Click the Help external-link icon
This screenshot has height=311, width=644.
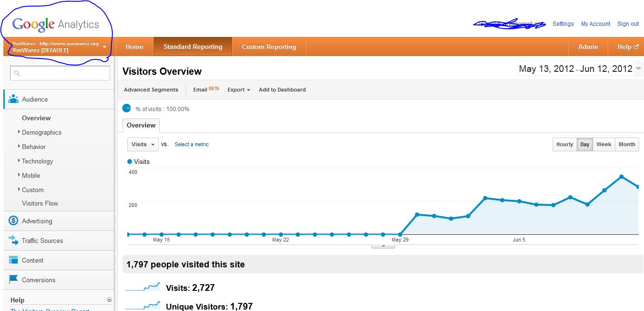coord(636,47)
